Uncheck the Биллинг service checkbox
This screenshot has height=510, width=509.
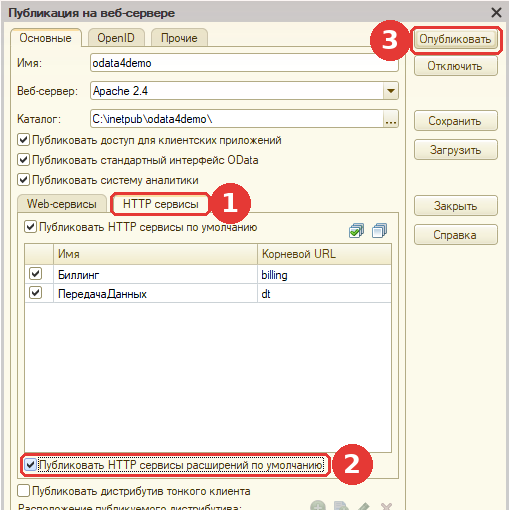click(35, 274)
